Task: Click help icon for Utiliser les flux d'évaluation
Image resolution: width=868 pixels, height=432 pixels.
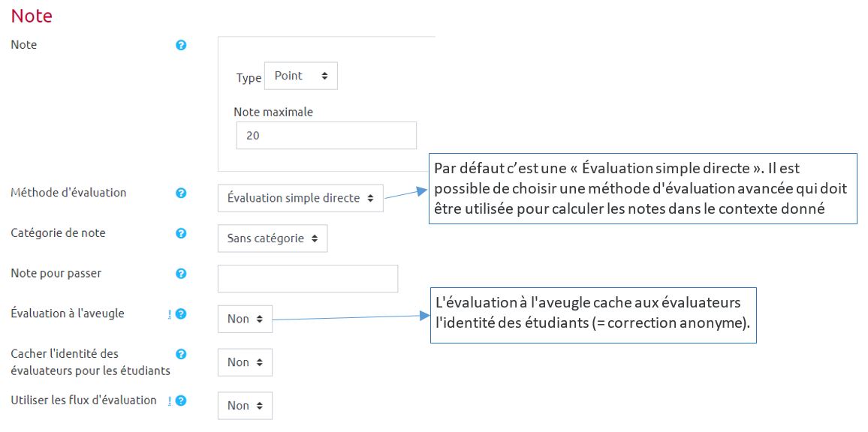Action: click(181, 401)
